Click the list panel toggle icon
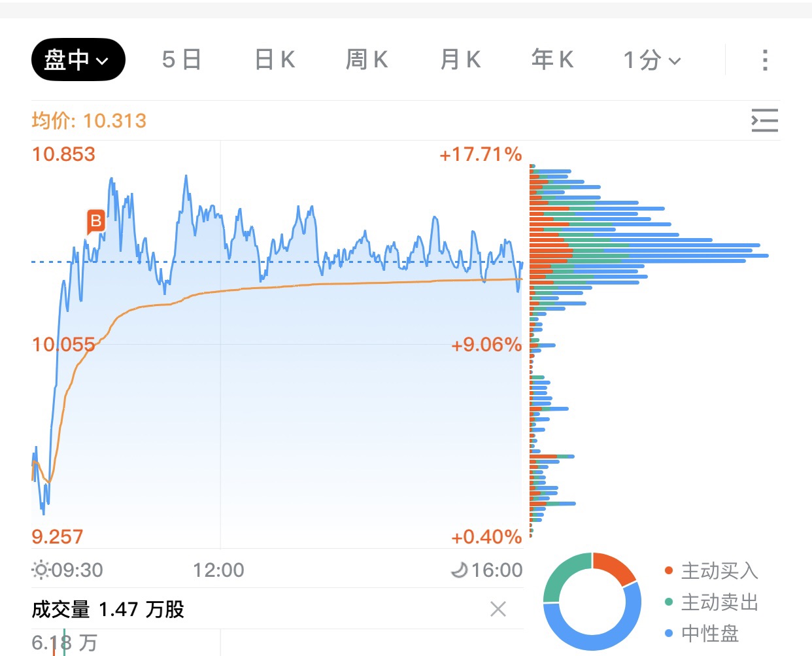Viewport: 812px width, 656px height. tap(764, 120)
